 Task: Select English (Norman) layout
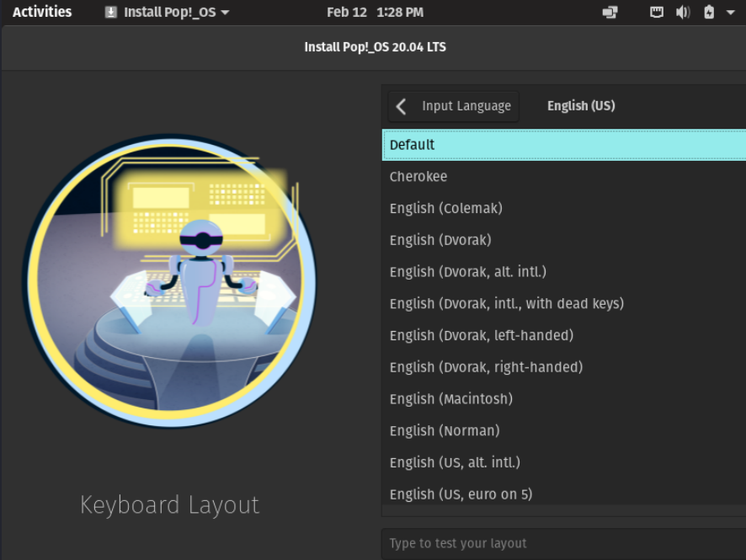click(564, 430)
